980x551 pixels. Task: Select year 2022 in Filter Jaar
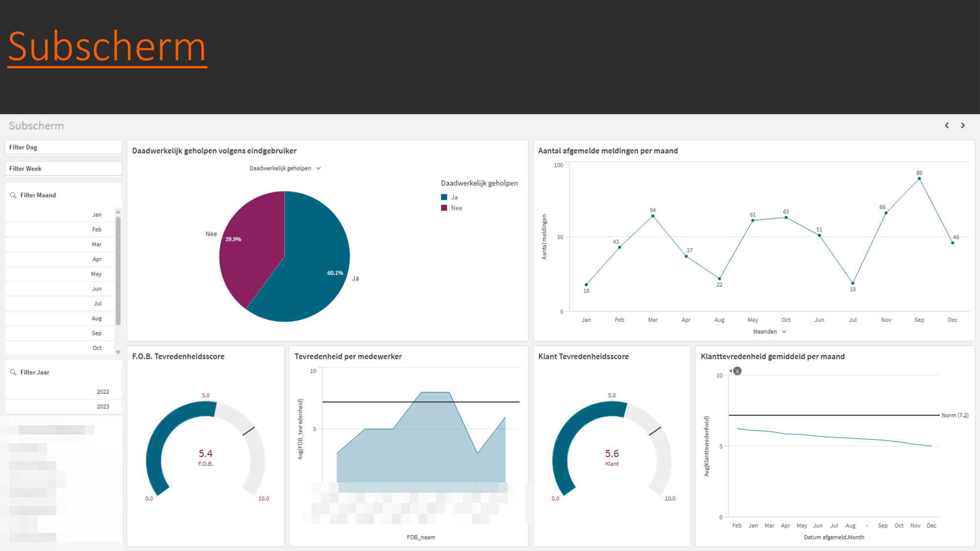pos(63,392)
